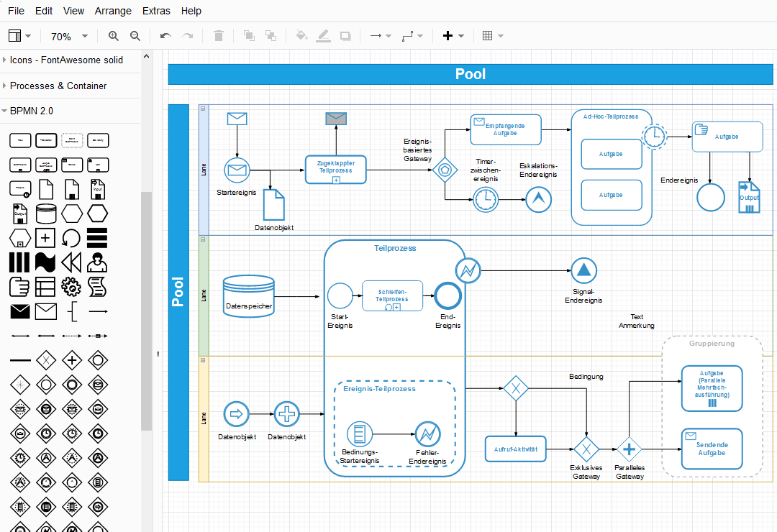The image size is (777, 532).
Task: Open the View menu
Action: pos(73,11)
